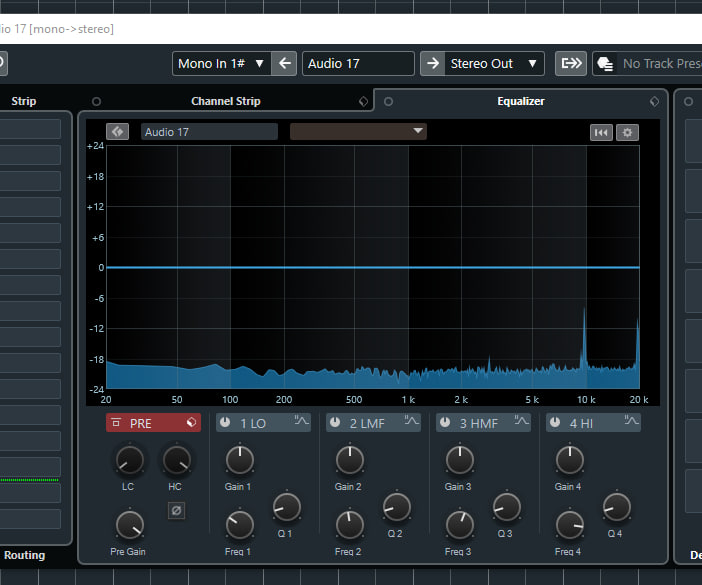The width and height of the screenshot is (702, 585).
Task: Open the band 2 LMF filter type selector
Action: [x=411, y=420]
